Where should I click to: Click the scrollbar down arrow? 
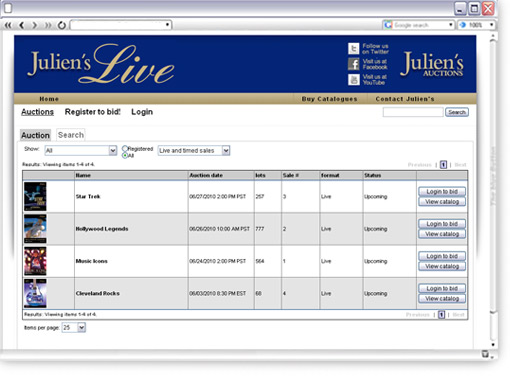pos(493,345)
